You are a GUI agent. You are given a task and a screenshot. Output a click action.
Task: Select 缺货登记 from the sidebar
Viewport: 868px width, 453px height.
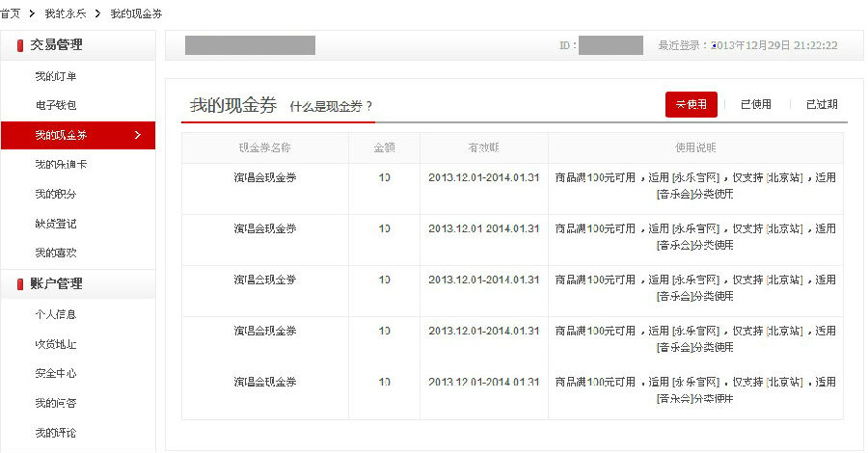coord(55,224)
